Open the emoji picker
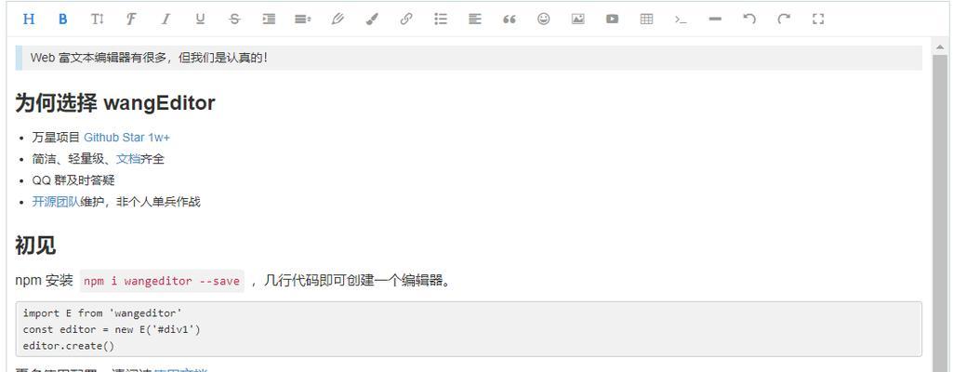 544,19
